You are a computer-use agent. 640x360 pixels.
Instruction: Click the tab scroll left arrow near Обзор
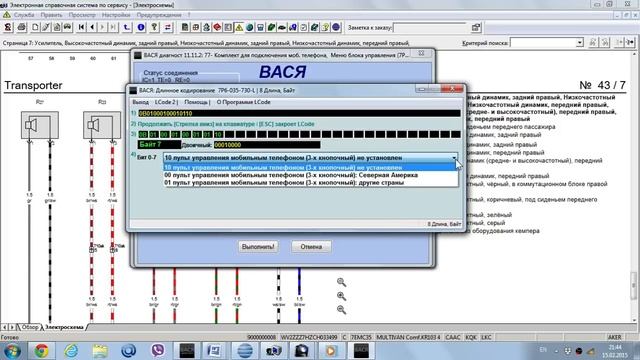pos(4,327)
